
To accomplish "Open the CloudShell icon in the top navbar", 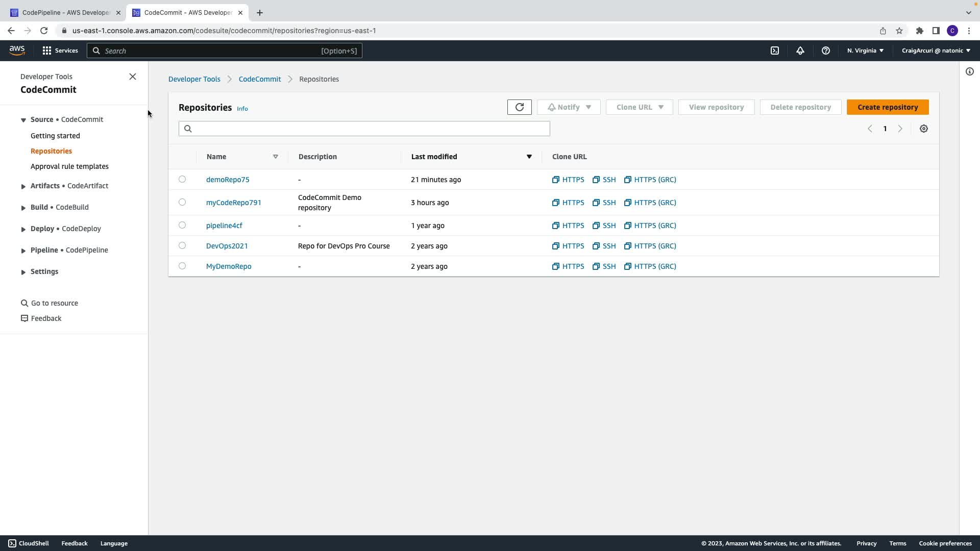I will pyautogui.click(x=774, y=51).
